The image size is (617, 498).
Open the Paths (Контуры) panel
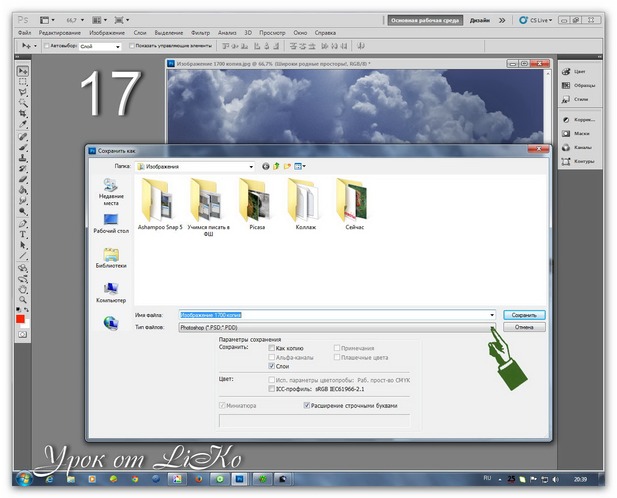pos(578,161)
